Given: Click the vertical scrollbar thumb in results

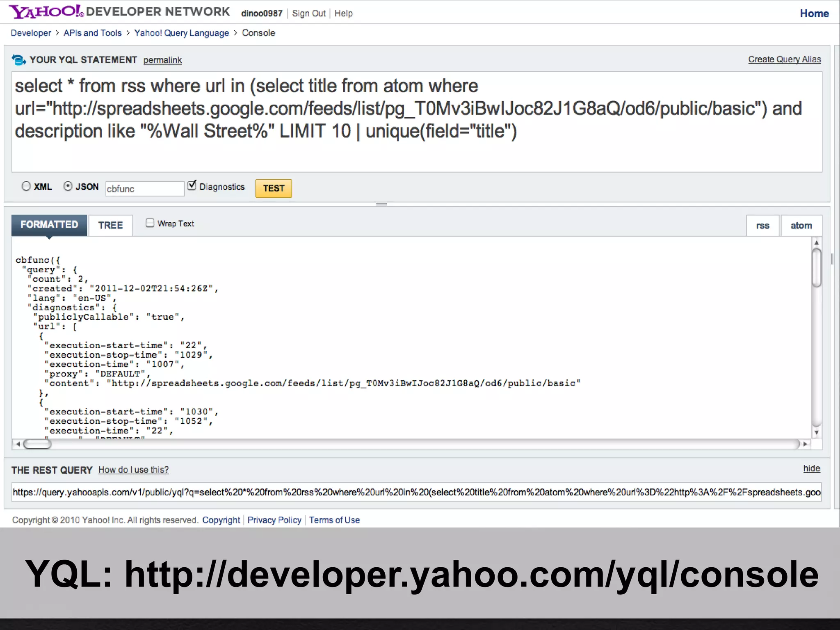Looking at the screenshot, I should pyautogui.click(x=817, y=268).
